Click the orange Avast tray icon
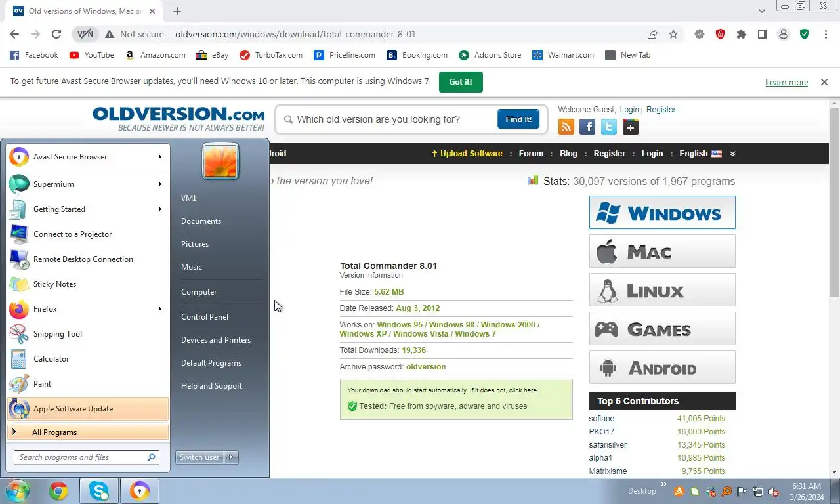 679,491
